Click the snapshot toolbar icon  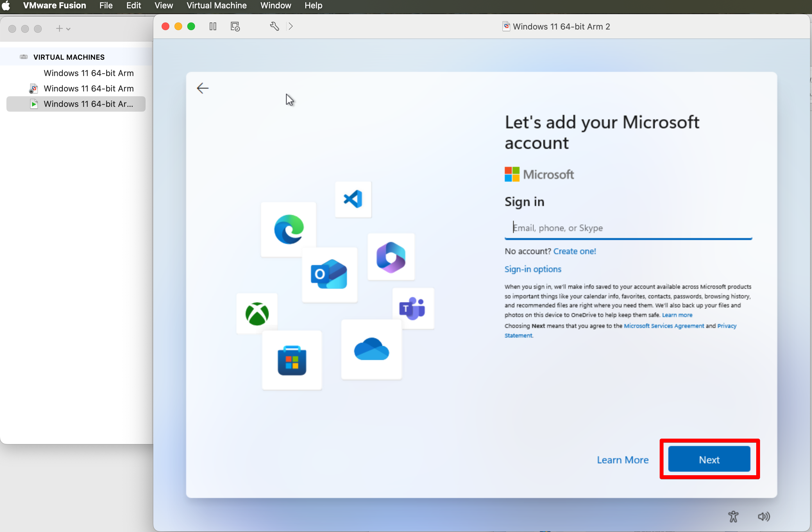click(235, 26)
